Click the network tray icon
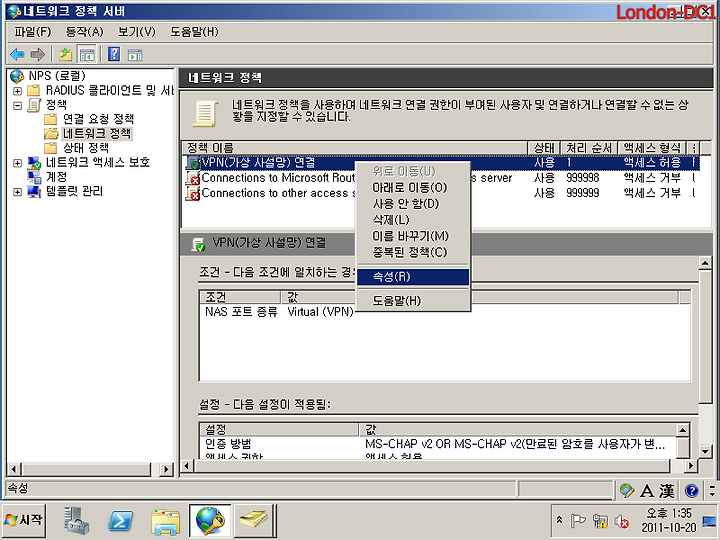720x540 pixels. [x=599, y=521]
